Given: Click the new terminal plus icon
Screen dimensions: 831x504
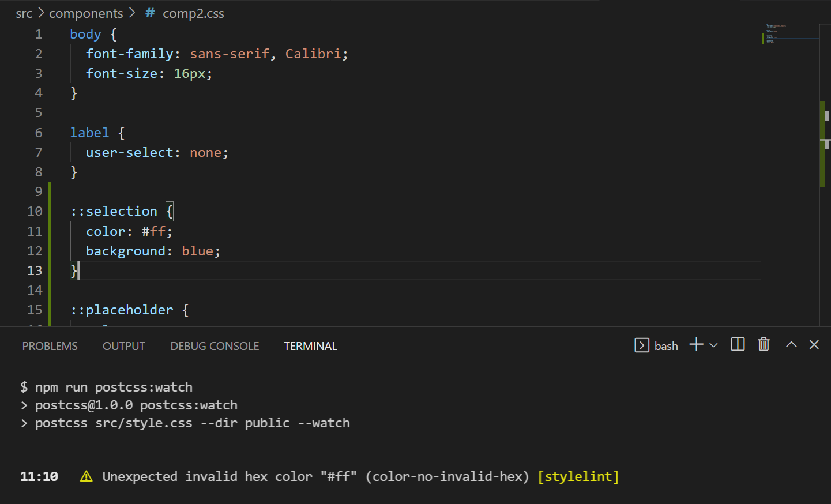Looking at the screenshot, I should point(696,345).
